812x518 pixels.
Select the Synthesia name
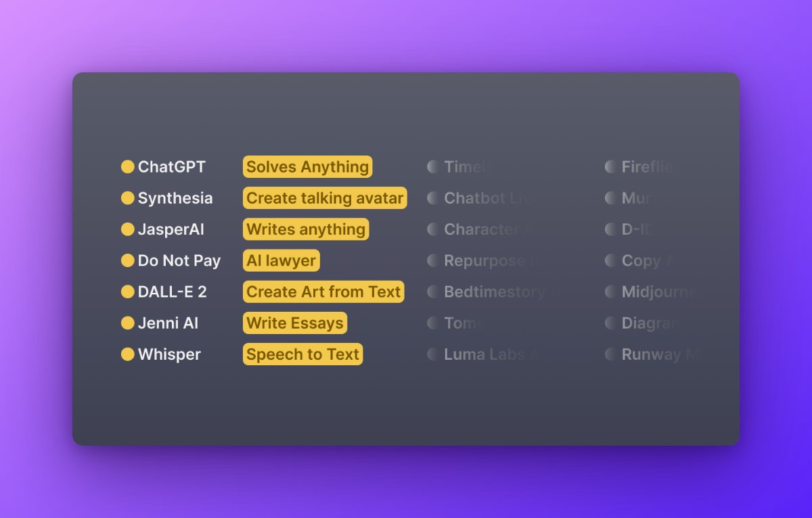175,198
